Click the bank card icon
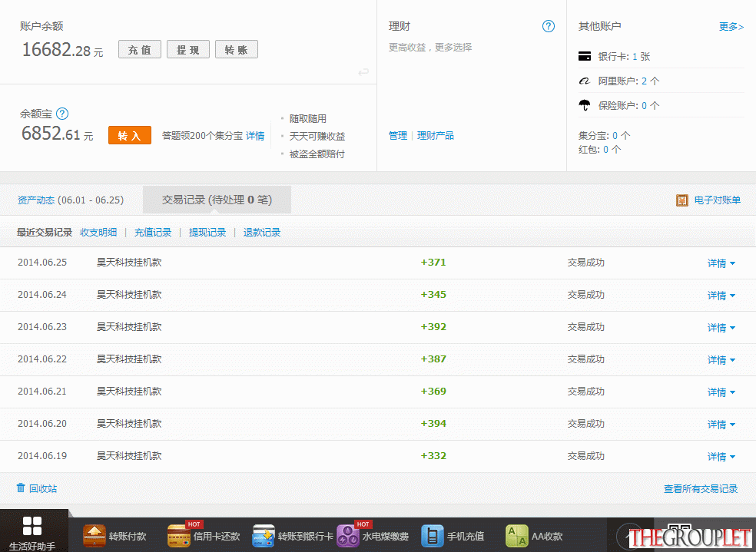The width and height of the screenshot is (756, 552). coord(585,56)
